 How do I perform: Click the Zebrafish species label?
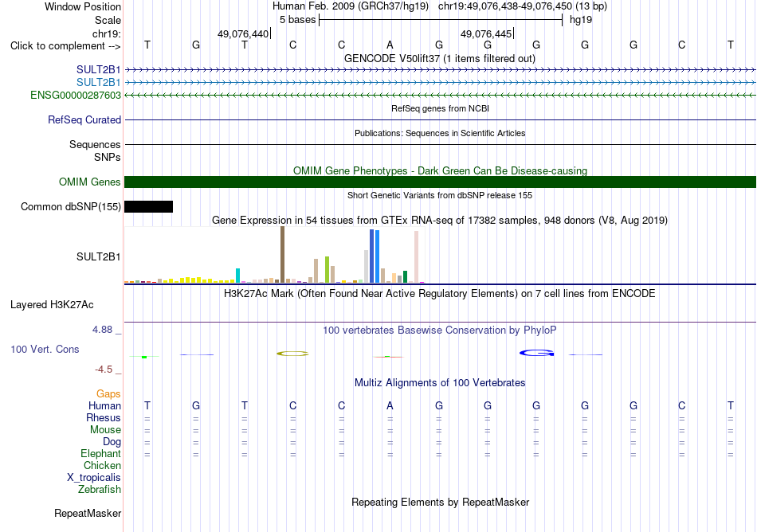(100, 489)
